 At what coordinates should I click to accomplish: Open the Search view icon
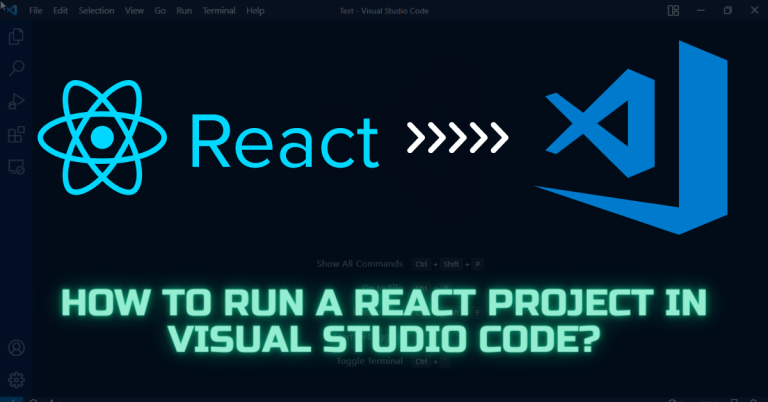pos(16,69)
